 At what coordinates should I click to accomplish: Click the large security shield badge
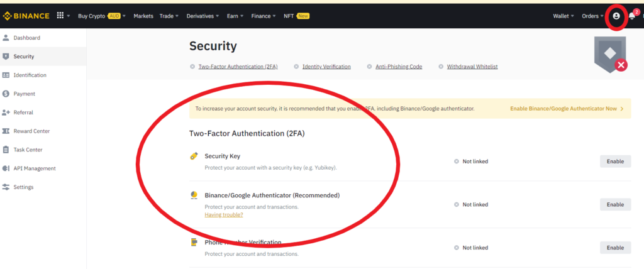(610, 55)
